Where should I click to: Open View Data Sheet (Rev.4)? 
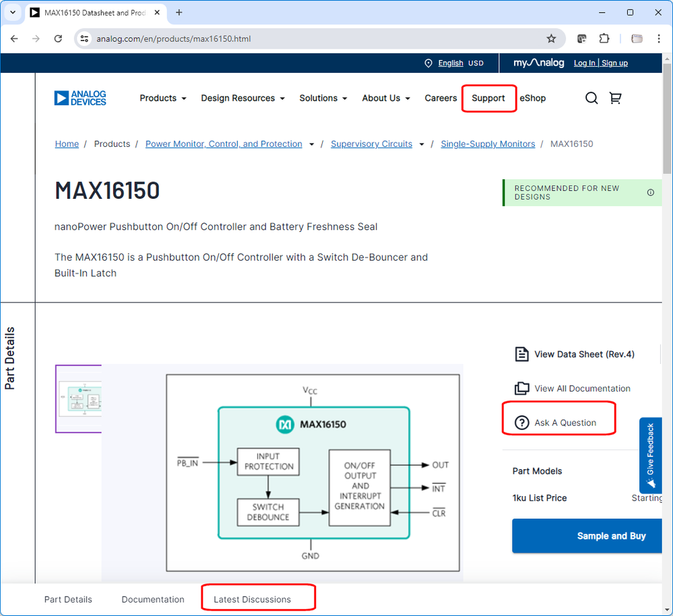(x=584, y=354)
